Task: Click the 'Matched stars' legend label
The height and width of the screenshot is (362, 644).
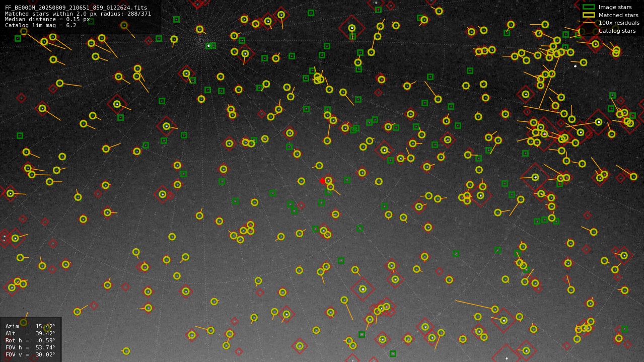Action: click(x=618, y=15)
